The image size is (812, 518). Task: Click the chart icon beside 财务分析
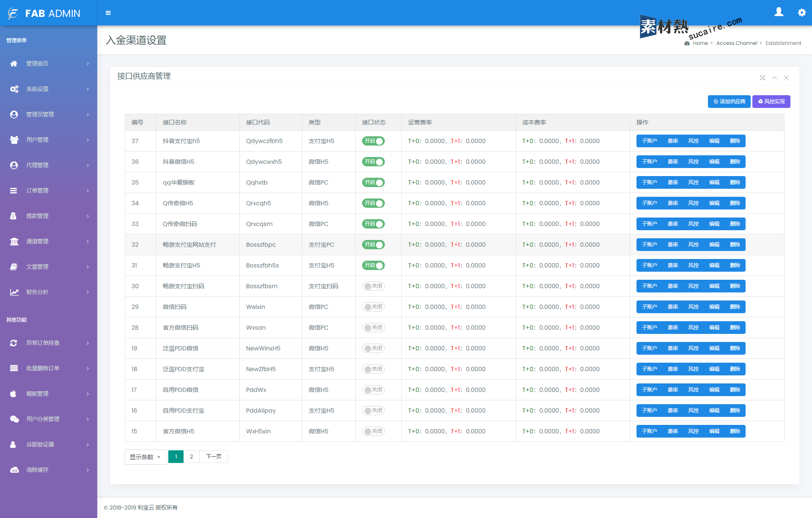[x=14, y=292]
